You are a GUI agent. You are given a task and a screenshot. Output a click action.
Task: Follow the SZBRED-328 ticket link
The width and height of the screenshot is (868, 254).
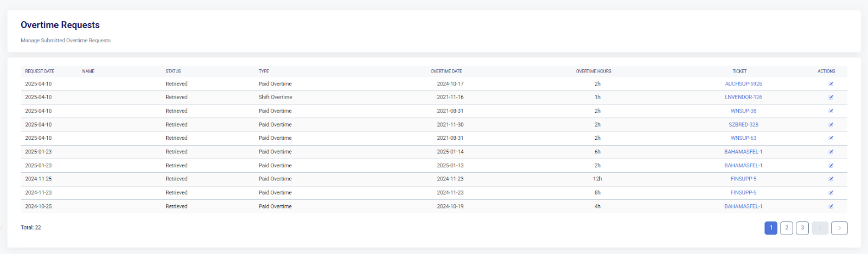[x=743, y=125]
